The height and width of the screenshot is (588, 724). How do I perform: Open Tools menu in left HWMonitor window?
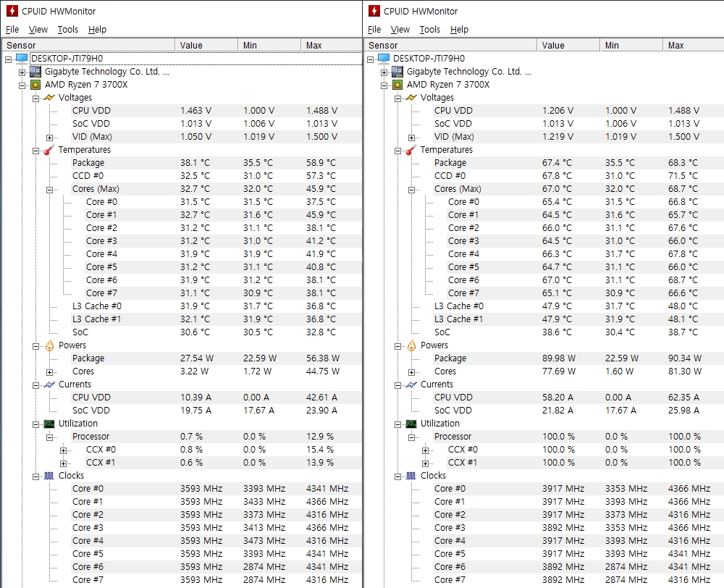click(x=68, y=30)
